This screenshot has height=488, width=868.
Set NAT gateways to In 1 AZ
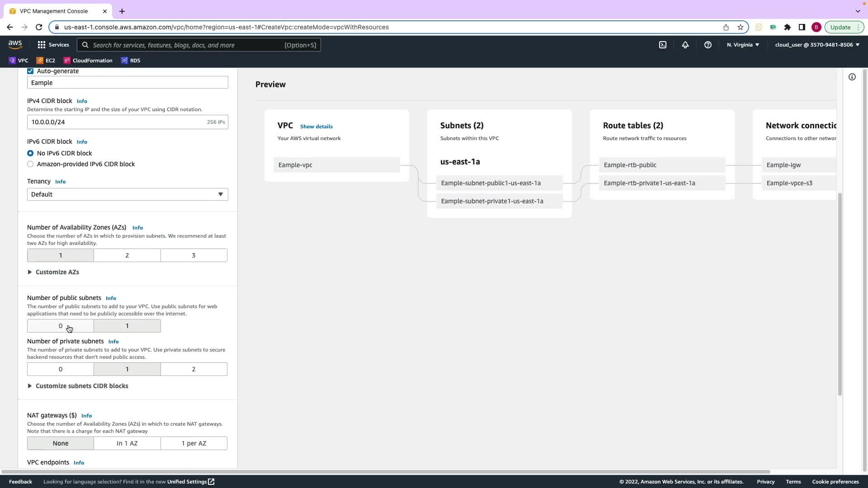point(127,443)
